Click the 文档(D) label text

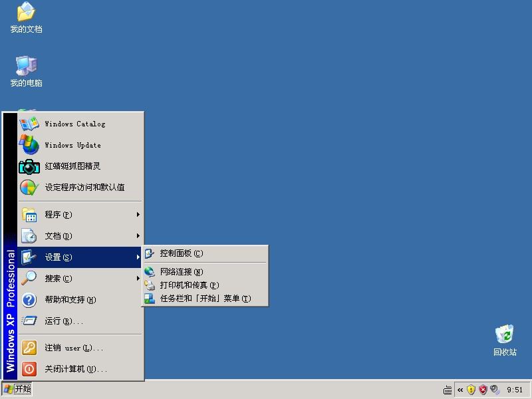tap(59, 236)
